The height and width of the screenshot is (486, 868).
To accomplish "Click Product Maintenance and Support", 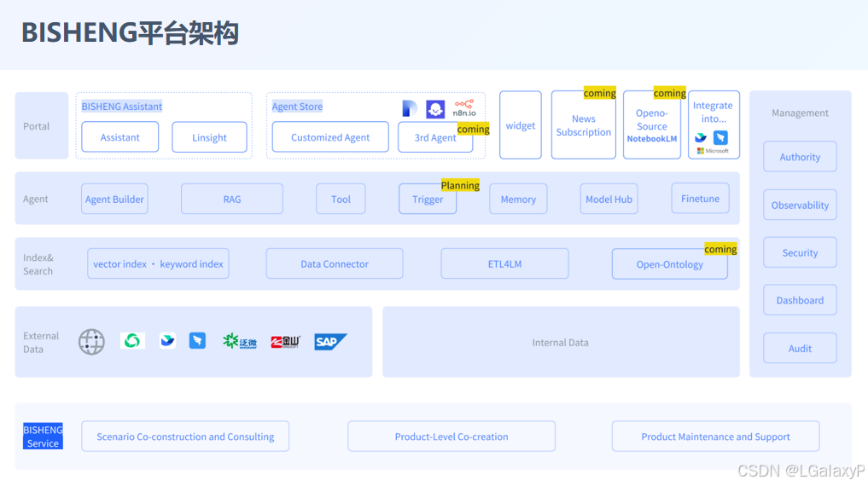I will pyautogui.click(x=716, y=437).
